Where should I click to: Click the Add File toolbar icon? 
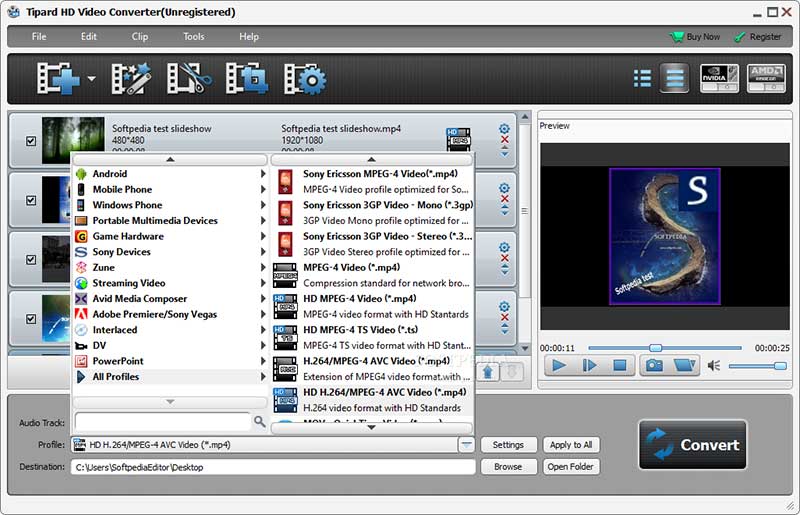pyautogui.click(x=57, y=78)
